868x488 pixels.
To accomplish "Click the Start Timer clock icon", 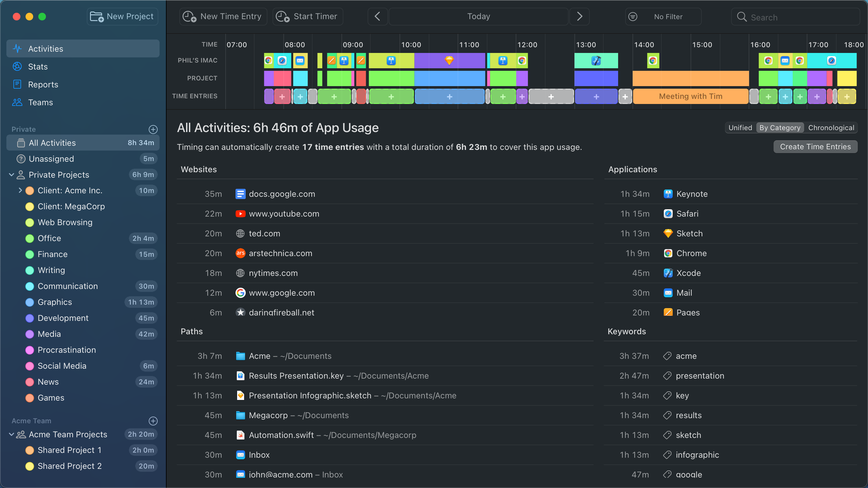I will pyautogui.click(x=282, y=17).
